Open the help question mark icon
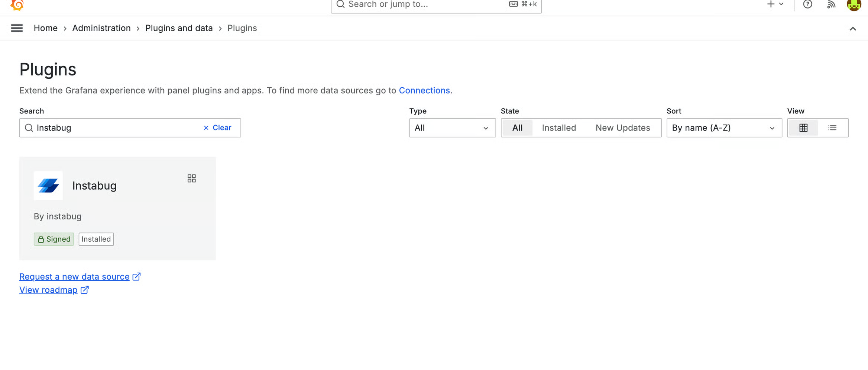 point(807,4)
